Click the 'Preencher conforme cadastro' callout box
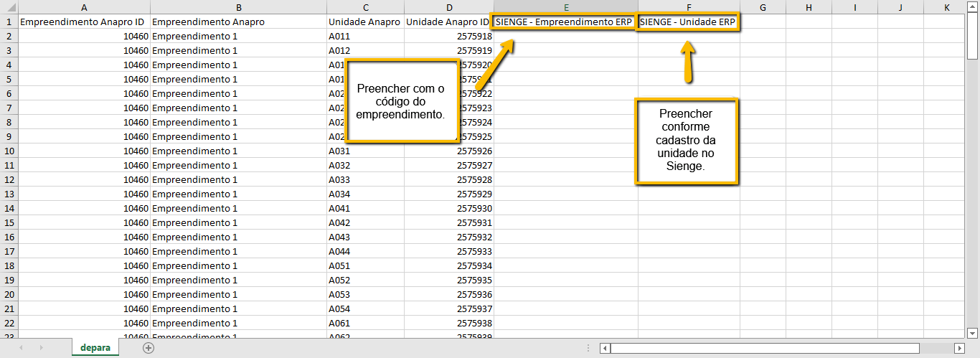This screenshot has width=980, height=358. [x=687, y=141]
